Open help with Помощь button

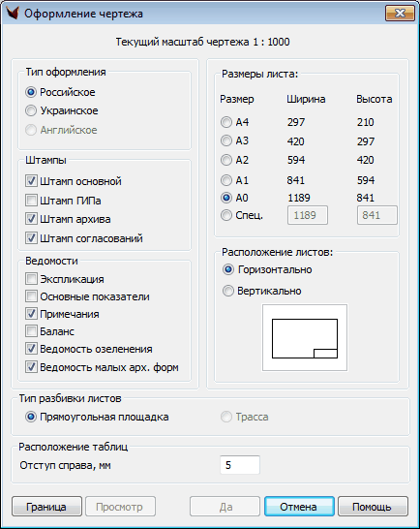373,507
